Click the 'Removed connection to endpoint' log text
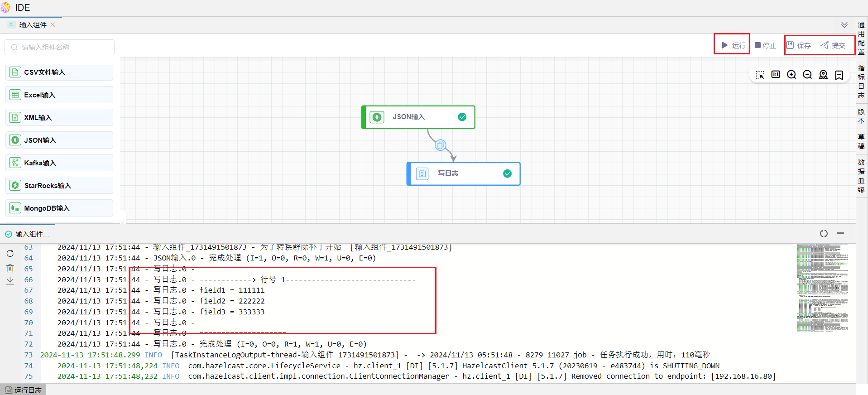The height and width of the screenshot is (395, 868). coord(638,376)
